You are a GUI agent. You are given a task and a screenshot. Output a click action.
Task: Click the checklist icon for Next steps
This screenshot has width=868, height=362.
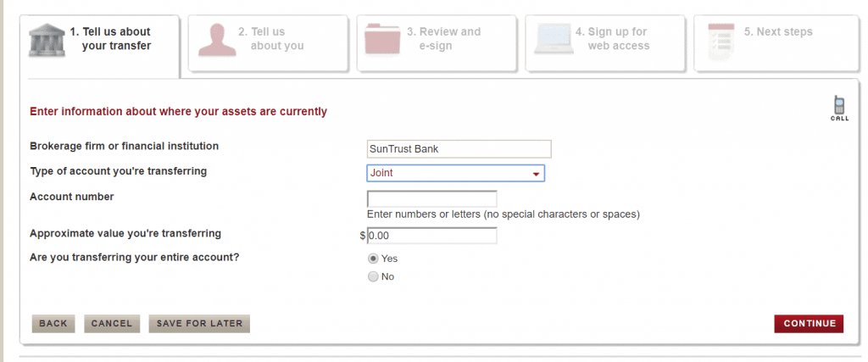coord(721,42)
